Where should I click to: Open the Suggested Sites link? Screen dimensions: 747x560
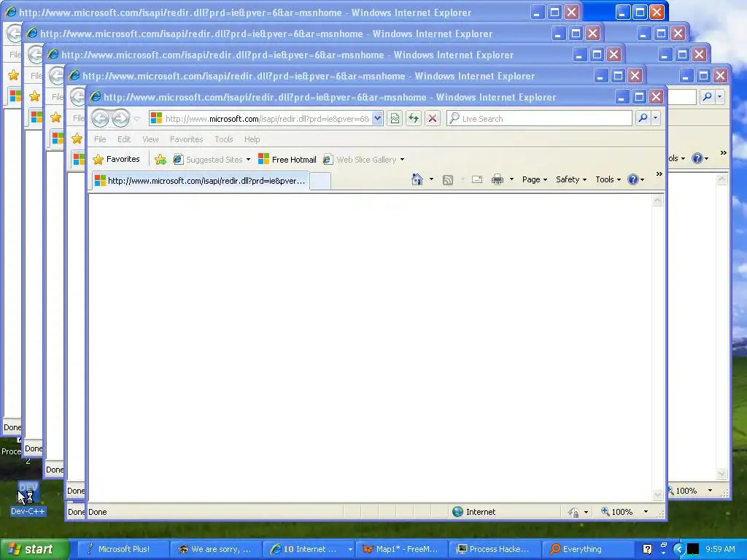click(212, 160)
